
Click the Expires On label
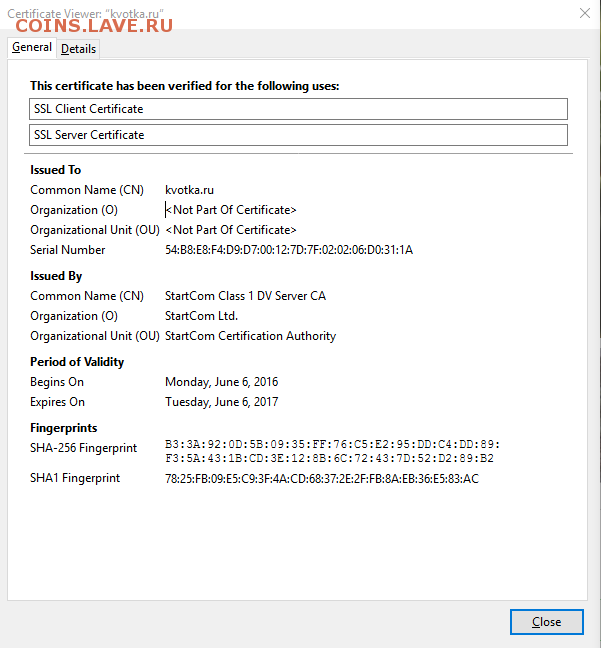pyautogui.click(x=57, y=402)
